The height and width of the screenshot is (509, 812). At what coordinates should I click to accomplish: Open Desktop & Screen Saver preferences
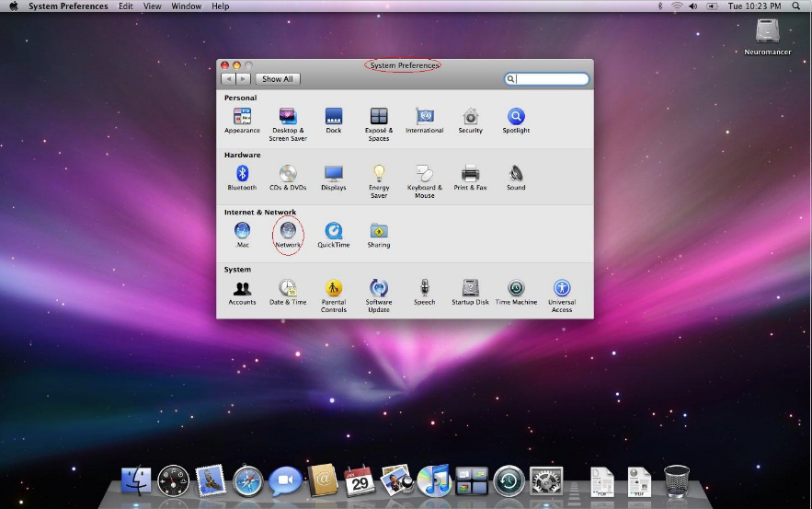(x=288, y=124)
